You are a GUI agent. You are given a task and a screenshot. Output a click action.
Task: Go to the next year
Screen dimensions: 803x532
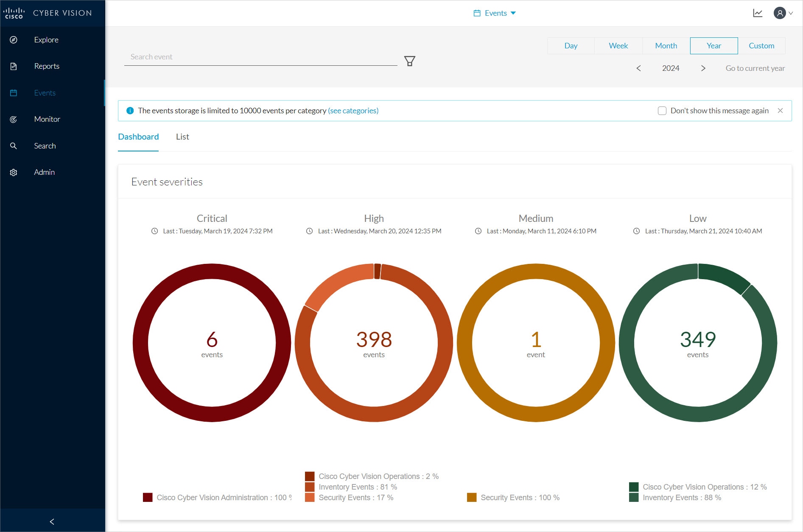click(703, 68)
